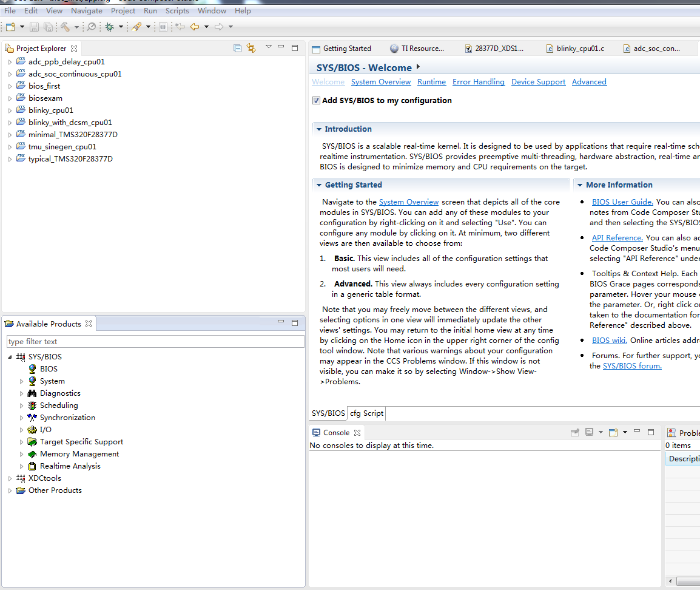This screenshot has height=590, width=700.
Task: Toggle Add SYS/BIOS to my configuration checkbox
Action: point(316,101)
